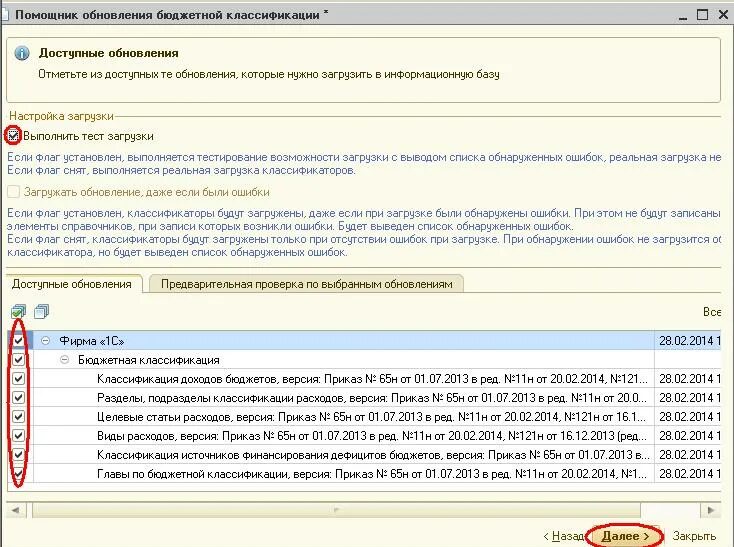The image size is (734, 547).
Task: Close window with the title bar X
Action: click(x=723, y=15)
